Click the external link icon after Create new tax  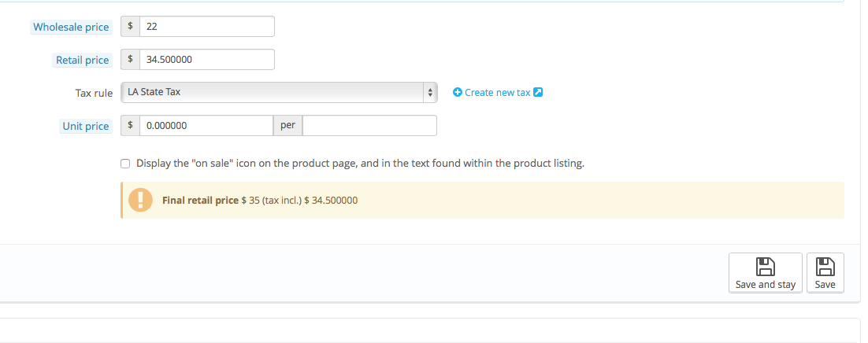[539, 93]
